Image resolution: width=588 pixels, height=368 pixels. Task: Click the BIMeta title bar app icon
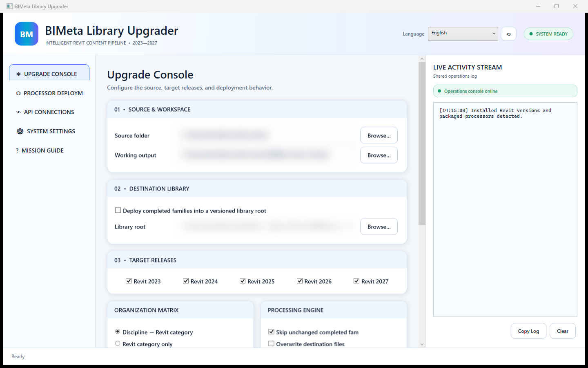[x=9, y=6]
